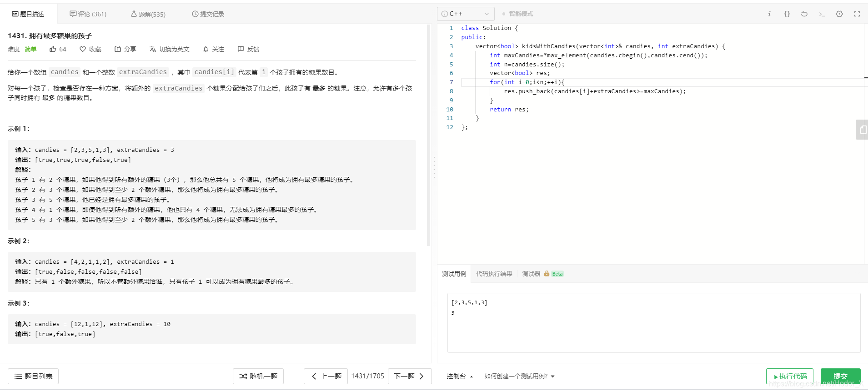
Task: Go to 上一题 previous problem
Action: [x=326, y=376]
